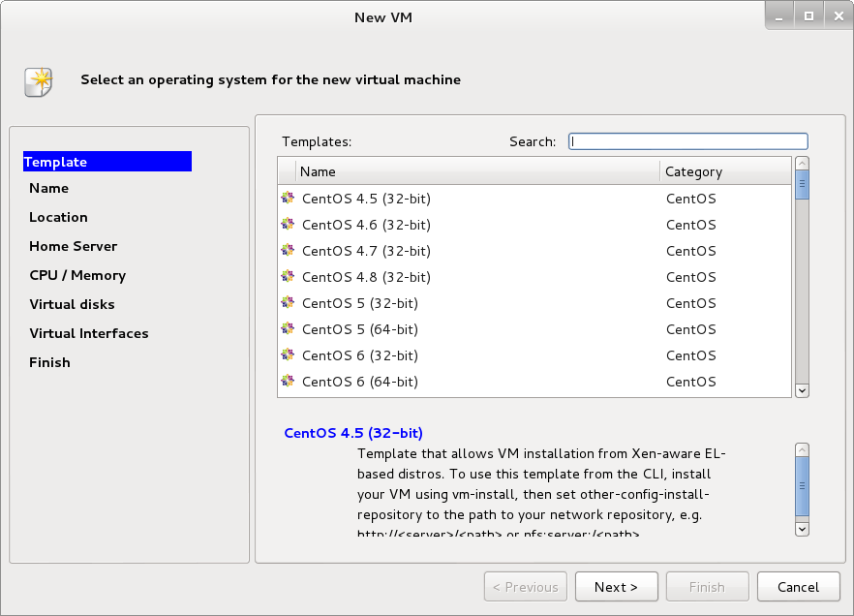Sort templates by Category column header
The image size is (854, 616).
click(x=725, y=171)
